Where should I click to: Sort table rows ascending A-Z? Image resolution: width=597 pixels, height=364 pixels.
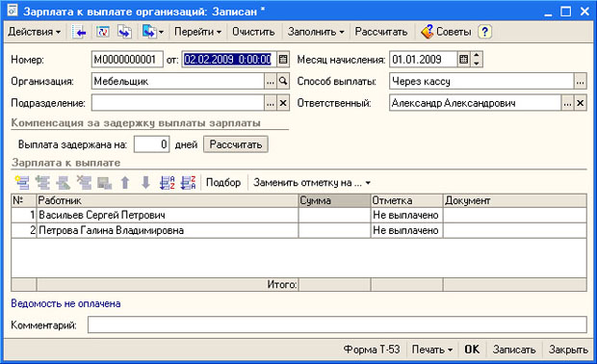coord(167,183)
